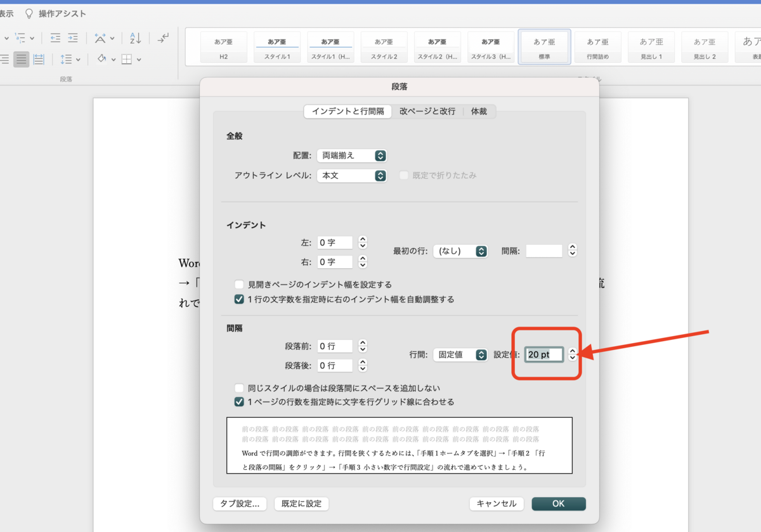Click the OK button
The width and height of the screenshot is (761, 532).
[x=558, y=503]
